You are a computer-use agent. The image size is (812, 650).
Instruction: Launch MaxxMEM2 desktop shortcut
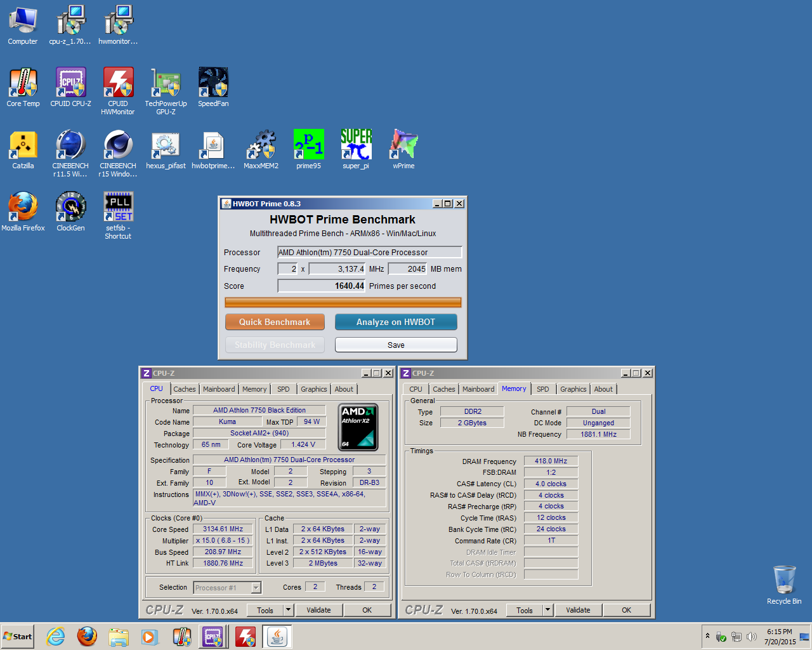261,150
